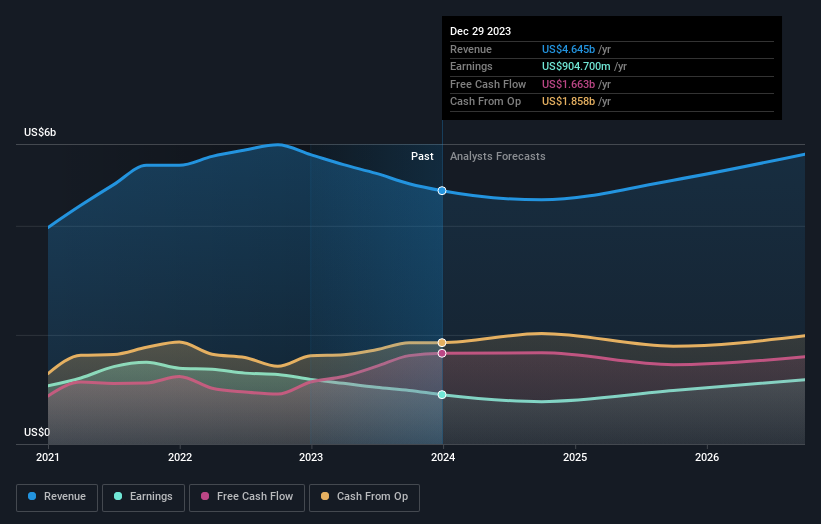Click the US$1.858b cash from op value
This screenshot has height=524, width=821.
pos(568,102)
